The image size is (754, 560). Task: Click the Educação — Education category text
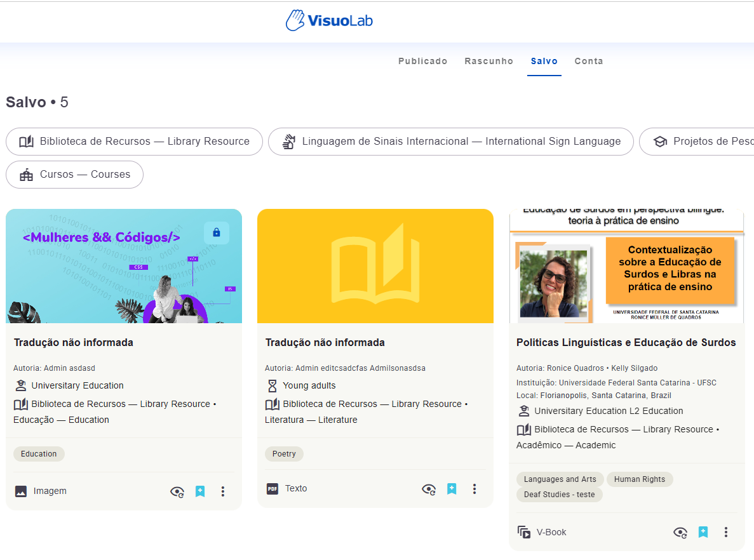61,420
